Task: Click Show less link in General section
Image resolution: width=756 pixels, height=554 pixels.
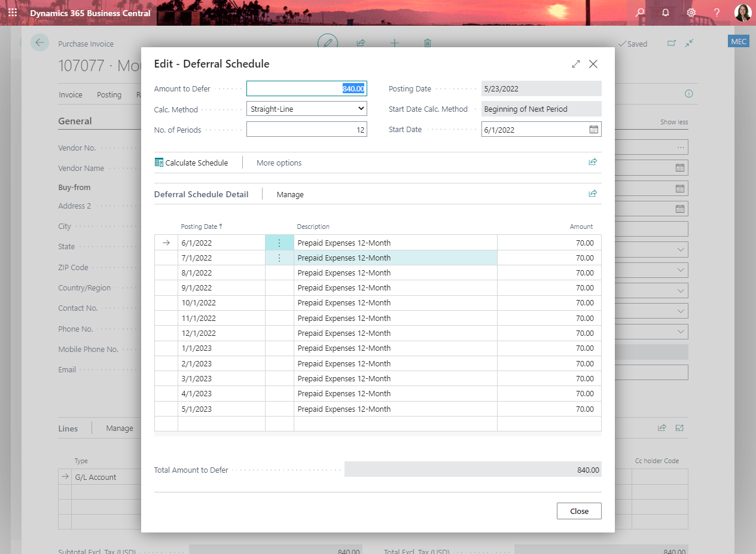Action: [674, 122]
